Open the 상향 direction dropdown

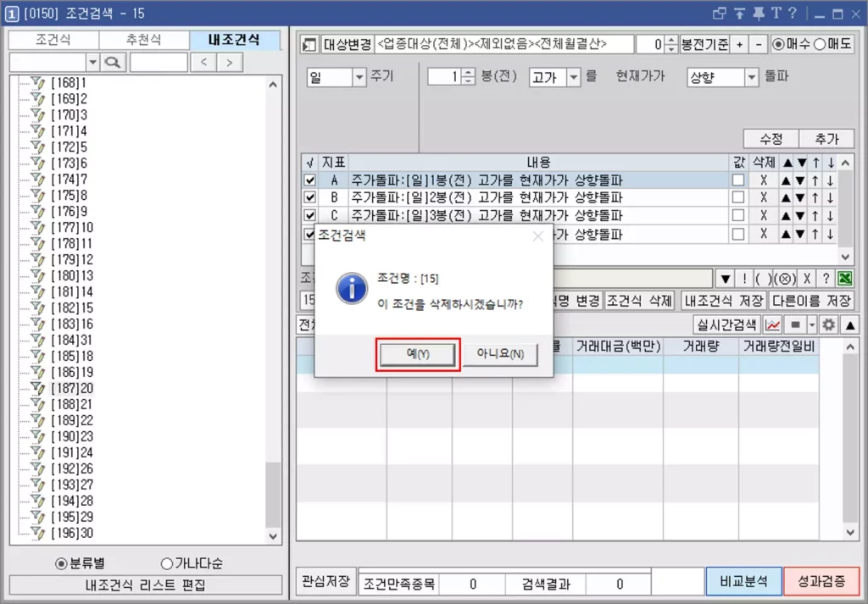pyautogui.click(x=751, y=77)
